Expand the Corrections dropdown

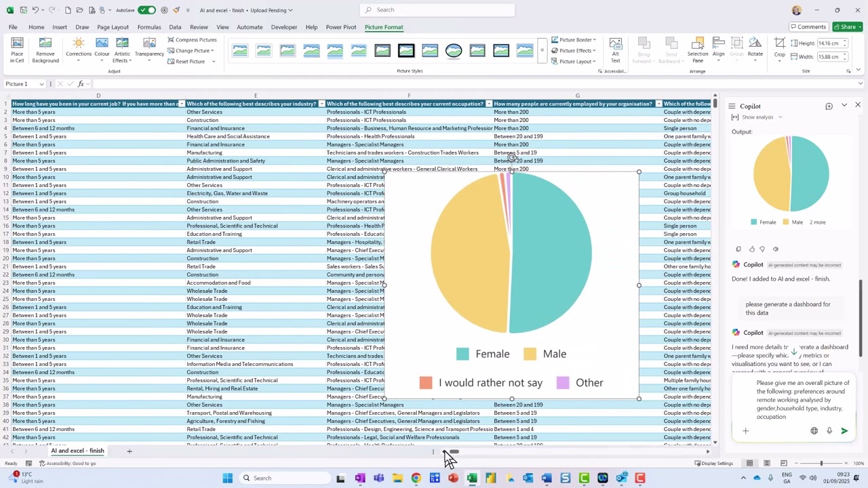coord(79,60)
